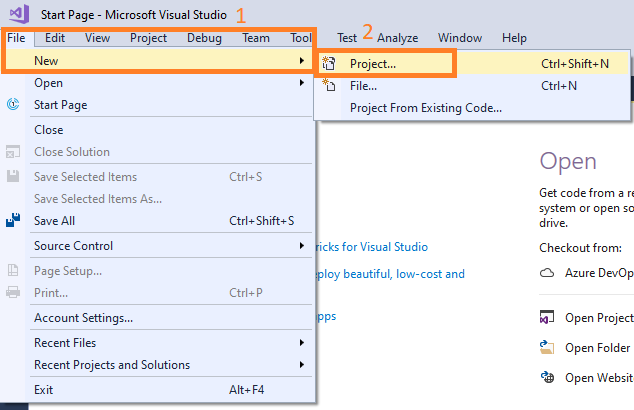Click the Azure DevOps cloud icon

[x=547, y=273]
